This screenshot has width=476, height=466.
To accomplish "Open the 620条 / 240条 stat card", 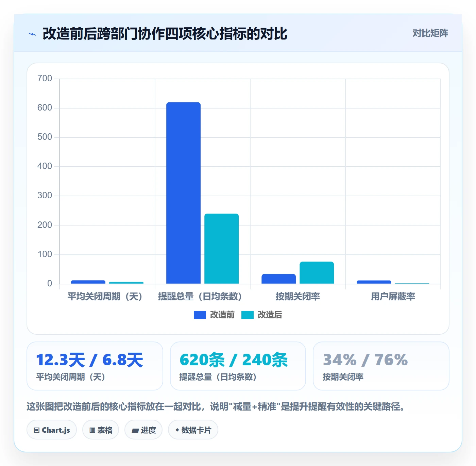I will (238, 366).
